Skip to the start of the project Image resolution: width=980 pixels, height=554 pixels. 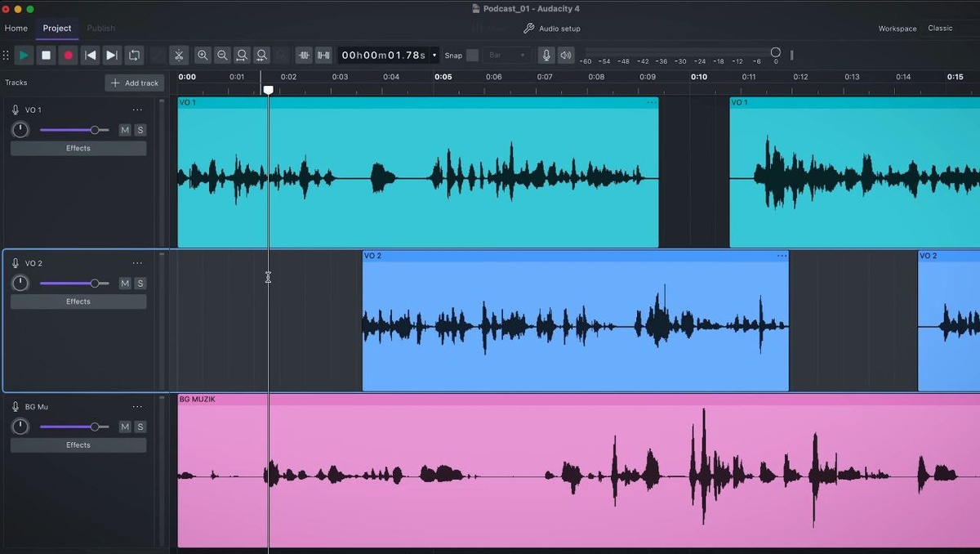coord(91,56)
